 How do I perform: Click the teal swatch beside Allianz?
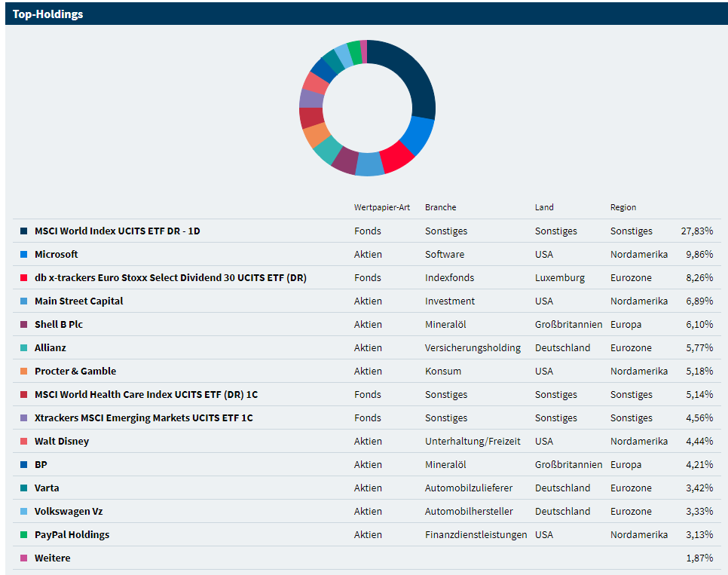23,348
